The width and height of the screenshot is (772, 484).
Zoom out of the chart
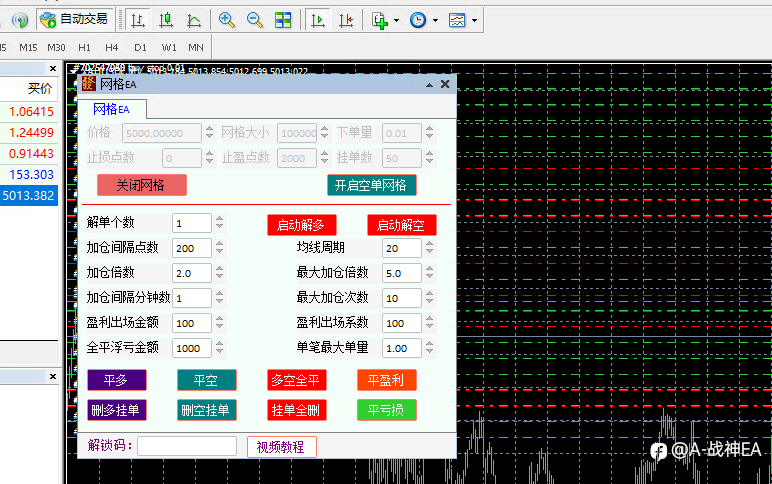click(255, 19)
